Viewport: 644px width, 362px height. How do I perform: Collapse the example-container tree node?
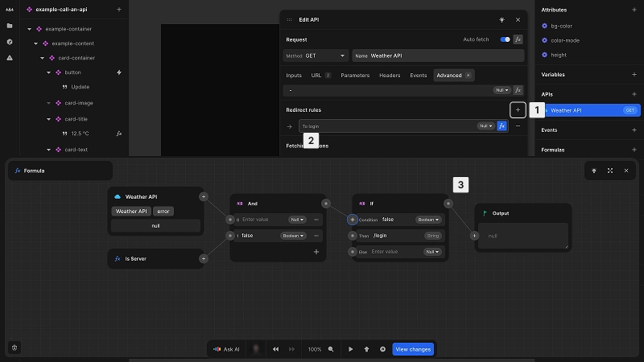(x=29, y=29)
